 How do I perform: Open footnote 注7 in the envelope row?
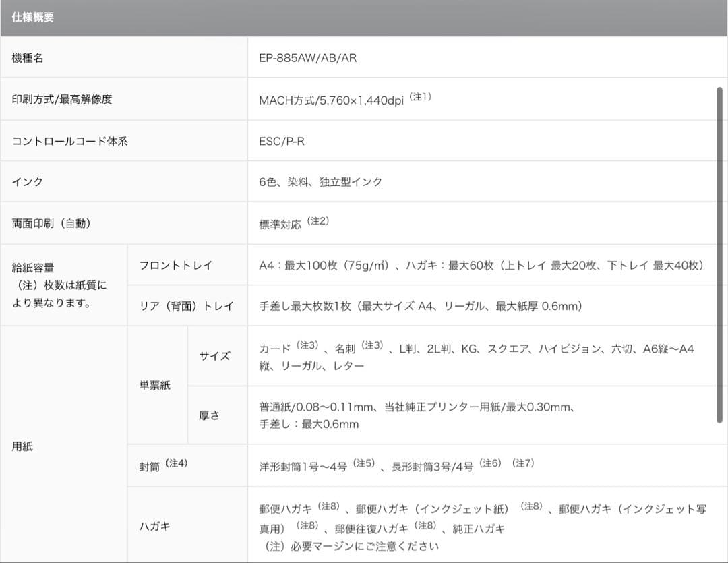click(x=523, y=463)
